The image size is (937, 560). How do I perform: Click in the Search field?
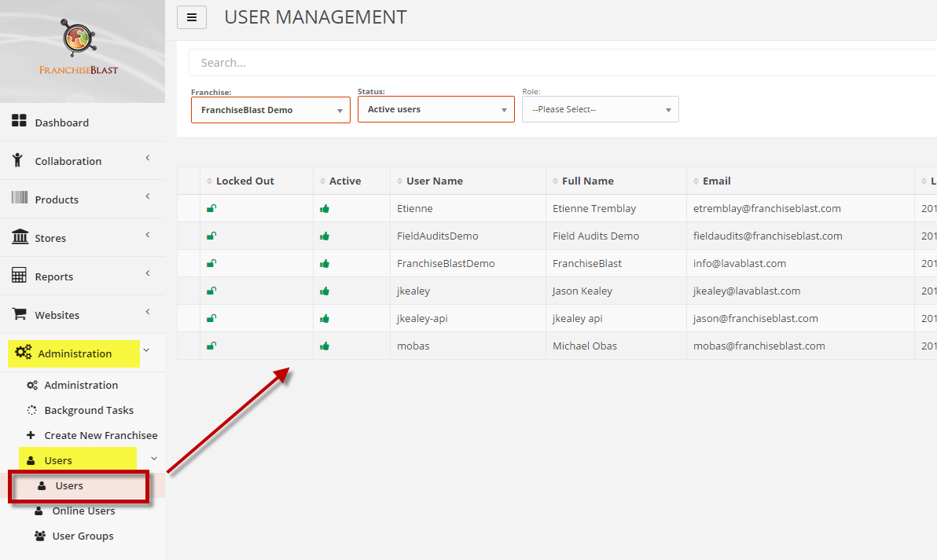(x=563, y=63)
